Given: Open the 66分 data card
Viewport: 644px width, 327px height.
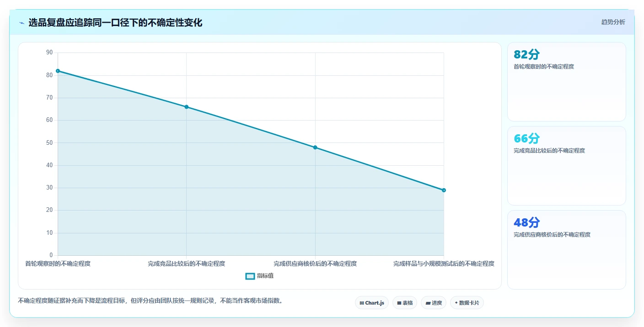Looking at the screenshot, I should pos(567,166).
